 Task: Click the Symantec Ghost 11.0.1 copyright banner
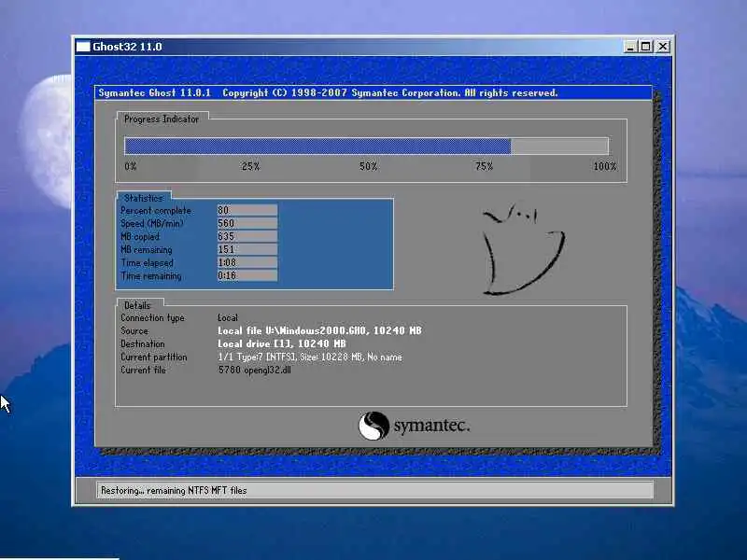click(x=373, y=92)
